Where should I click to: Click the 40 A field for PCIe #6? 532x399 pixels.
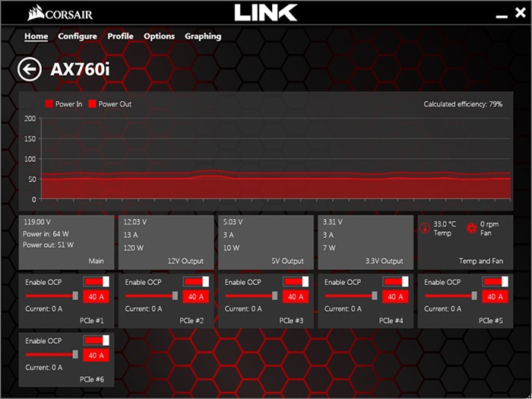coord(97,355)
